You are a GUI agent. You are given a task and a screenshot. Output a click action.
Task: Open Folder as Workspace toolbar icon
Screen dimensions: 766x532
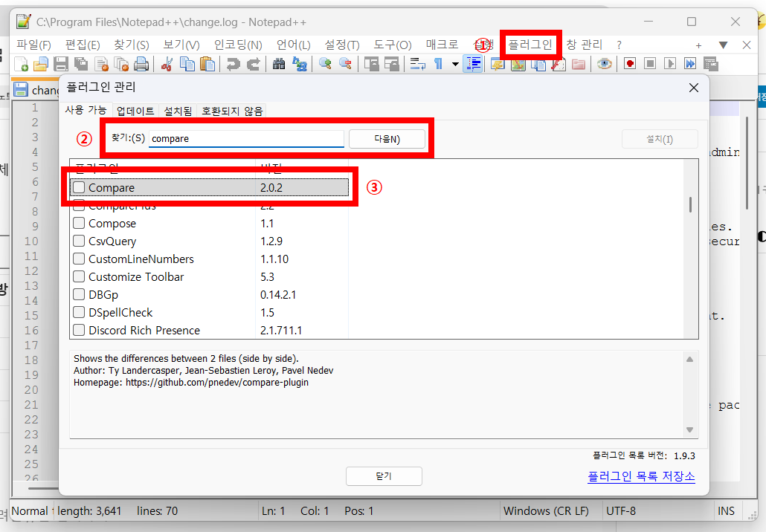pos(579,64)
